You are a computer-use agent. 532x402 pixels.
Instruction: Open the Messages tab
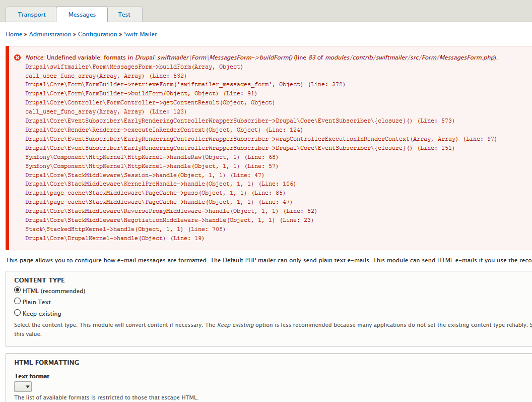82,15
